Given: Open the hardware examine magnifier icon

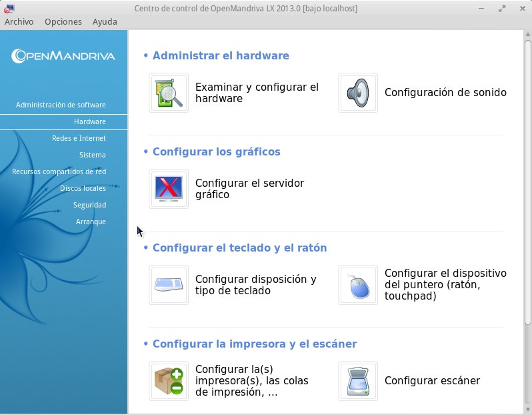Looking at the screenshot, I should (x=169, y=93).
